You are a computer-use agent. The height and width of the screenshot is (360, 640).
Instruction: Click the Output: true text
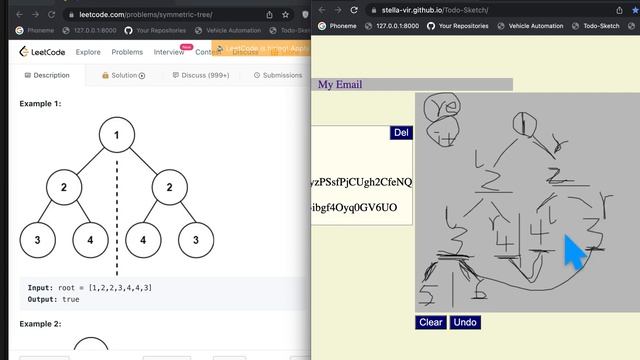click(53, 299)
